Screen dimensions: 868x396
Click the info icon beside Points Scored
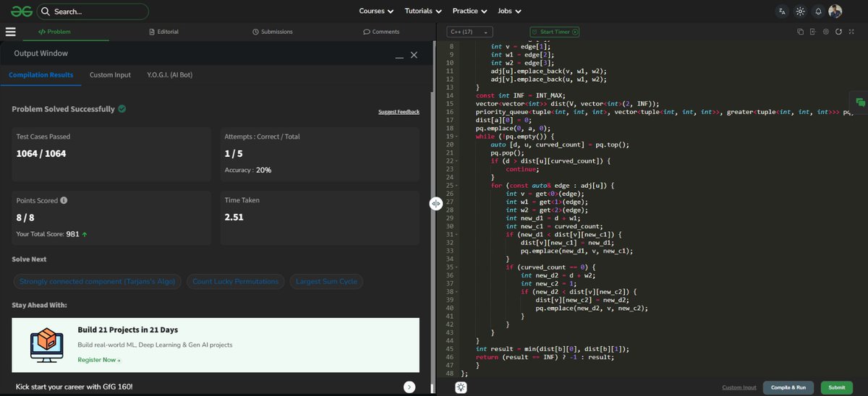click(x=64, y=200)
